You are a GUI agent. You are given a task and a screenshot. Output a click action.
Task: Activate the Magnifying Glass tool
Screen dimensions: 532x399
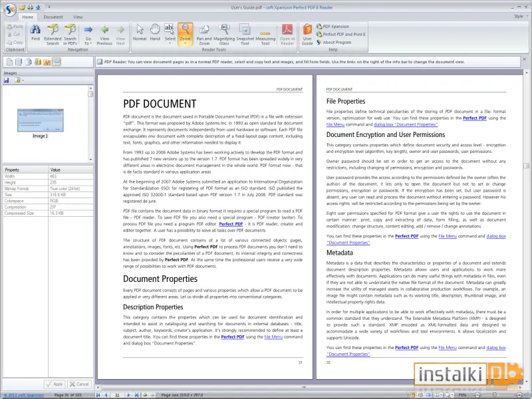pos(224,35)
